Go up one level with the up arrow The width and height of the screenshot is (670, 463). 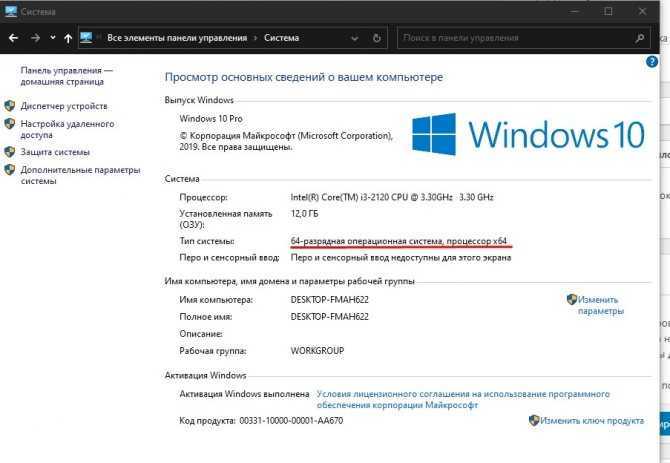(x=68, y=38)
